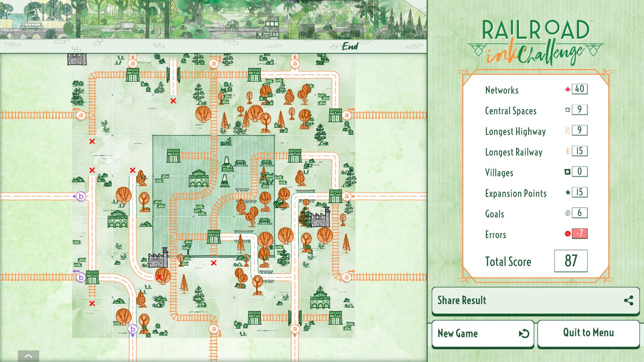Click the Longest Railway icon
Viewport: 644px width, 362px height.
(x=568, y=151)
